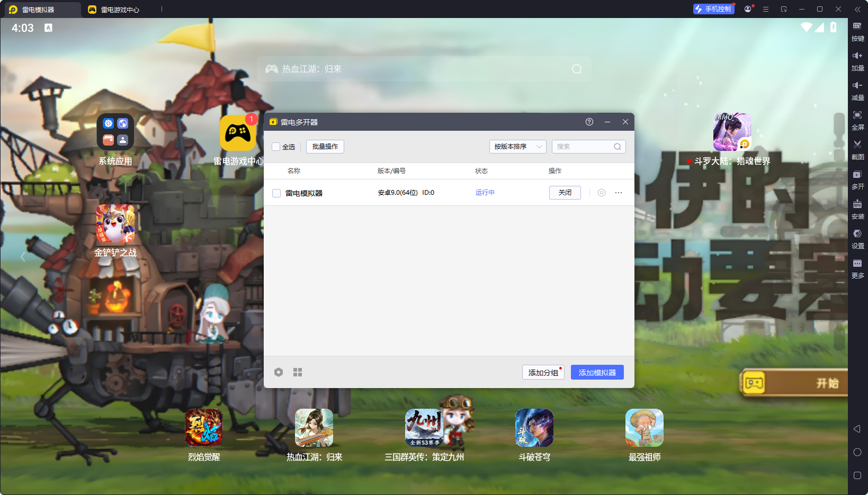The height and width of the screenshot is (495, 868).
Task: Click the 状态 column header
Action: tap(481, 171)
